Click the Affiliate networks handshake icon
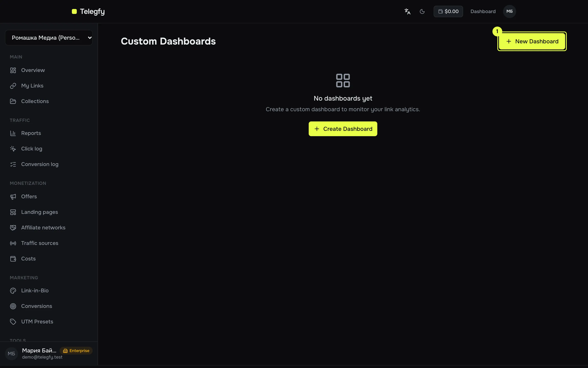The image size is (588, 368). [x=13, y=228]
